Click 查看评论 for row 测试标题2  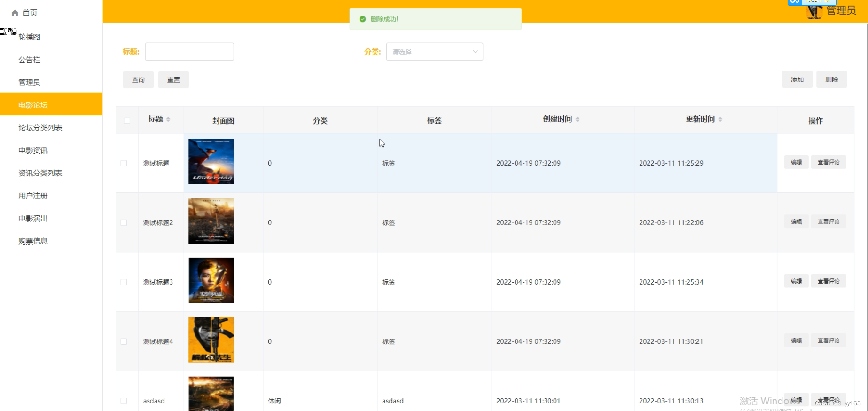829,221
